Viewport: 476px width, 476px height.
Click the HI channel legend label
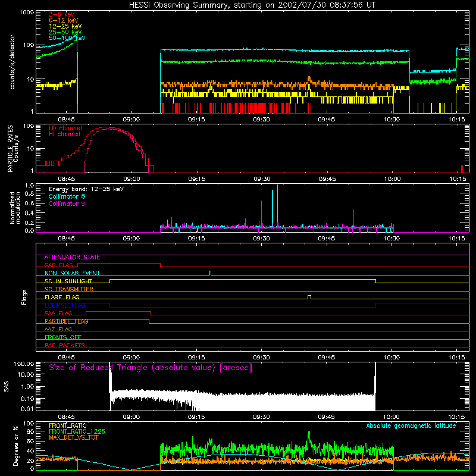point(64,134)
